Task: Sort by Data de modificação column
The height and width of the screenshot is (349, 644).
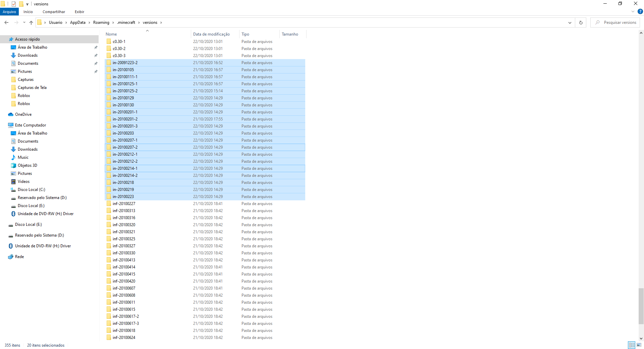Action: [x=211, y=34]
